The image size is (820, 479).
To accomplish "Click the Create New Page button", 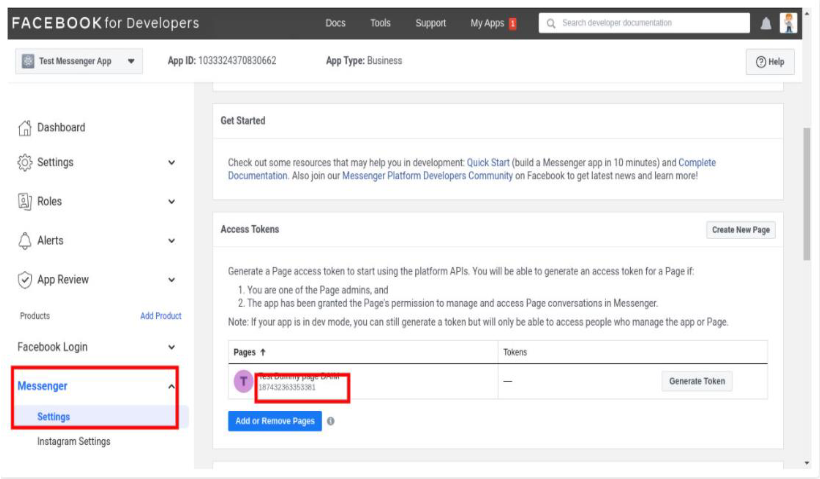I will [x=741, y=230].
